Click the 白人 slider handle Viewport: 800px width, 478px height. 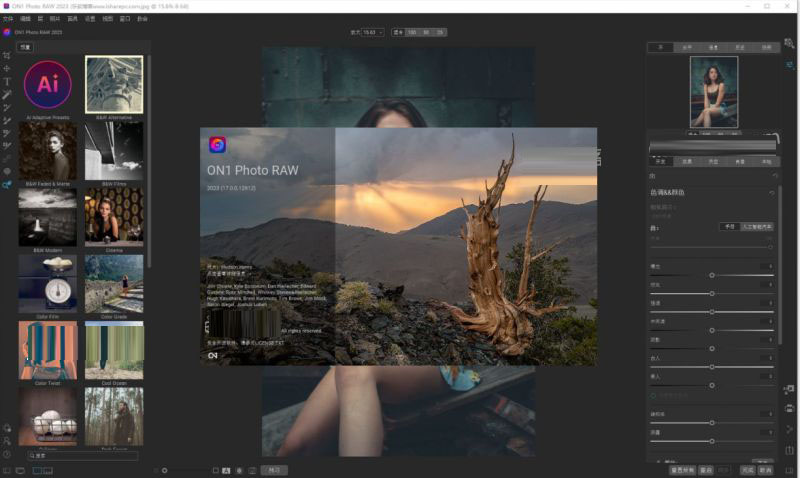712,367
